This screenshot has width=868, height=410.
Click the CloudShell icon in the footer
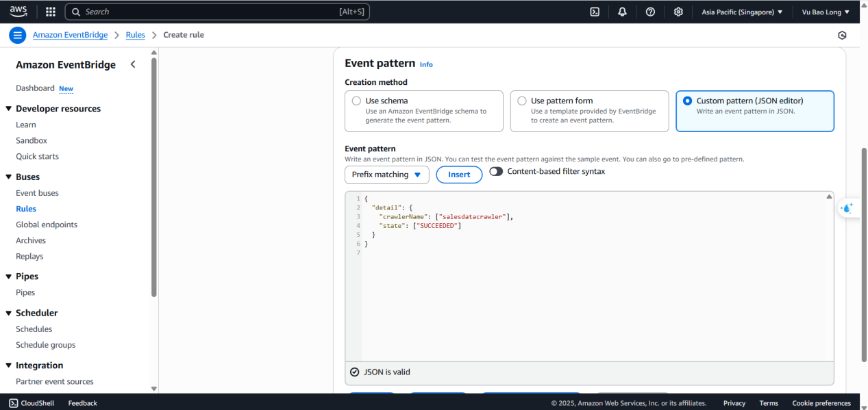click(14, 403)
